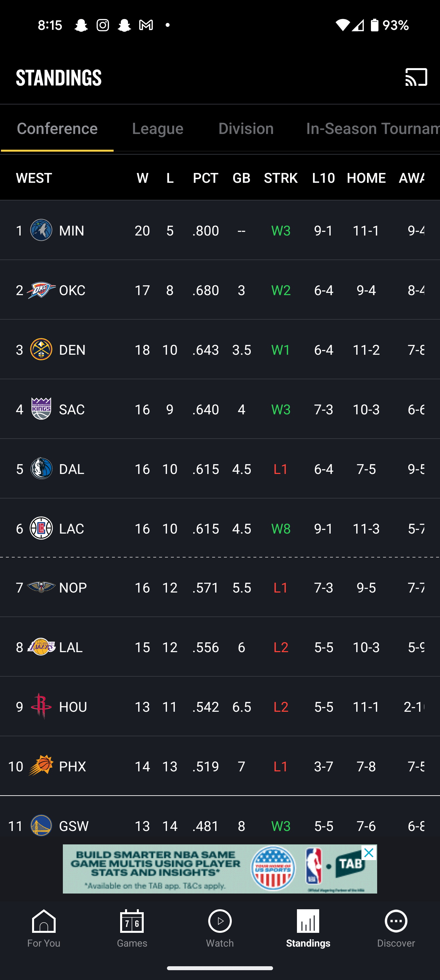
Task: Close the TAB advertisement banner
Action: [x=369, y=853]
